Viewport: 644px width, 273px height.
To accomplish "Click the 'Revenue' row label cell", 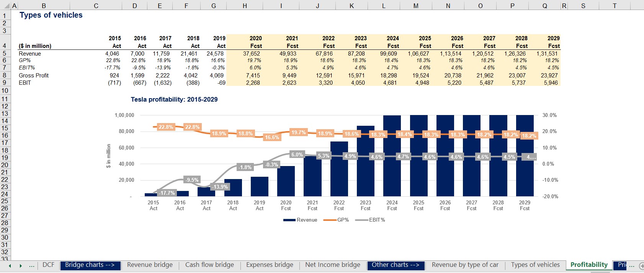I will click(30, 54).
